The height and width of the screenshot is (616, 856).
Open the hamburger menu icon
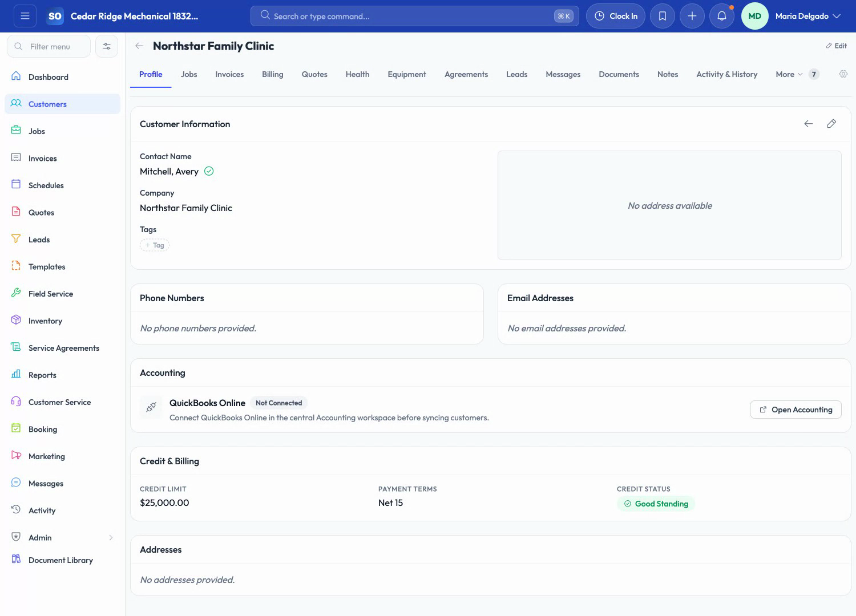pyautogui.click(x=25, y=16)
